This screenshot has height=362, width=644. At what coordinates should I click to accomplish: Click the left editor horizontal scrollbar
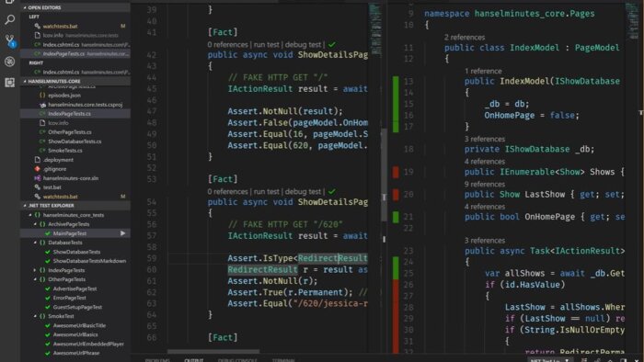click(x=213, y=351)
